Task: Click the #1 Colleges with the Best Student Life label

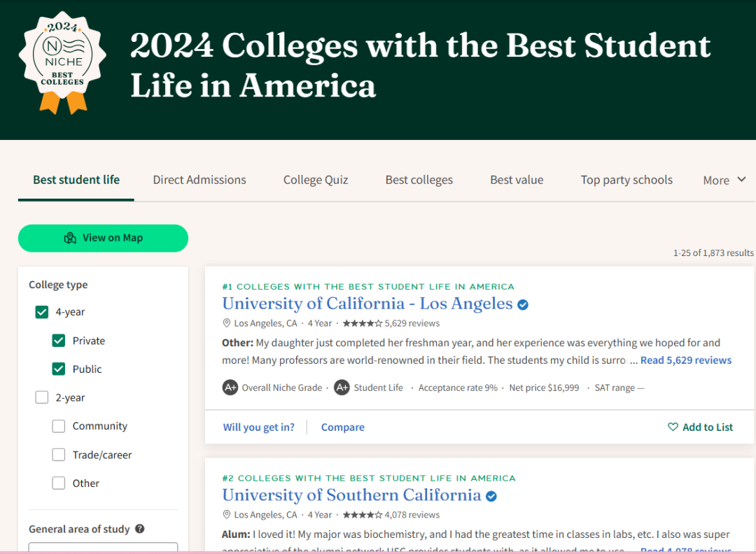Action: point(368,287)
